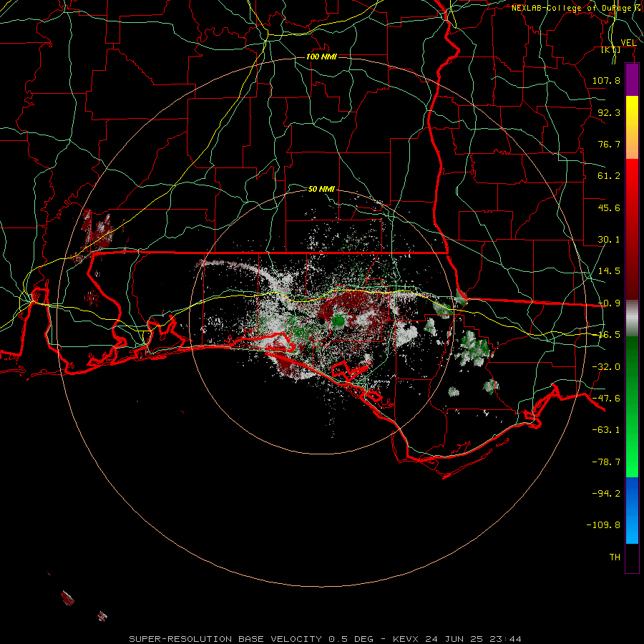The image size is (644, 644).
Task: Click the Super-Resolution Base Velocity caption
Action: coord(326,639)
